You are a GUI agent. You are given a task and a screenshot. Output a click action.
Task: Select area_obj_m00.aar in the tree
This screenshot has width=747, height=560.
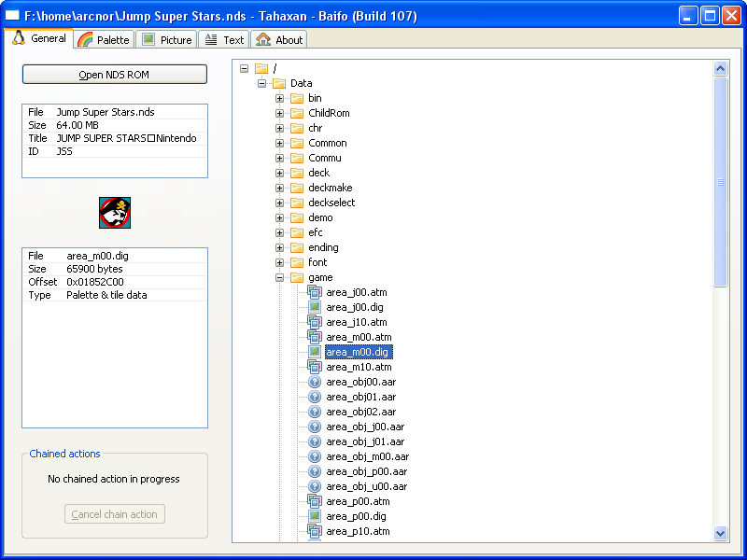(367, 456)
